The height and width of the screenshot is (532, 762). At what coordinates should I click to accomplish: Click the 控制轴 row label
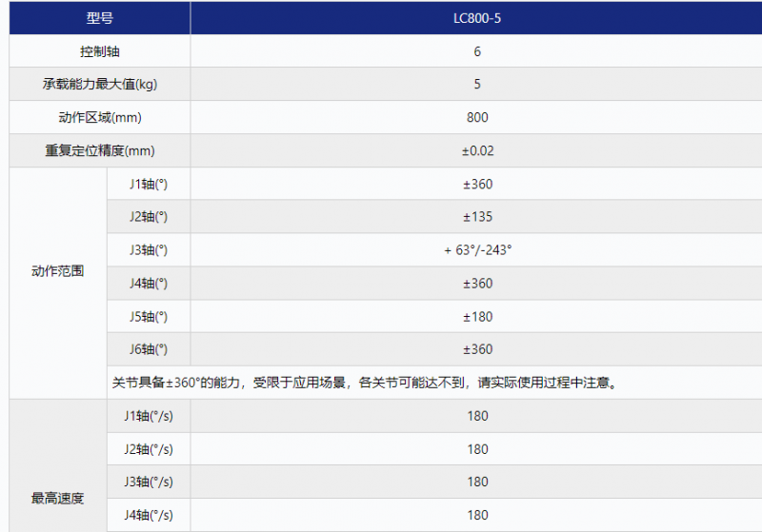(x=100, y=51)
